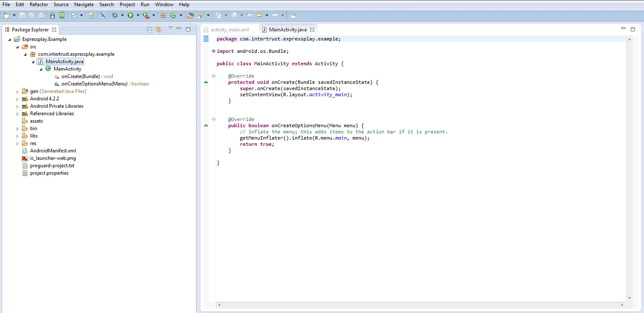The height and width of the screenshot is (313, 644).
Task: Click the editor horizontal scrollbar
Action: [421, 305]
